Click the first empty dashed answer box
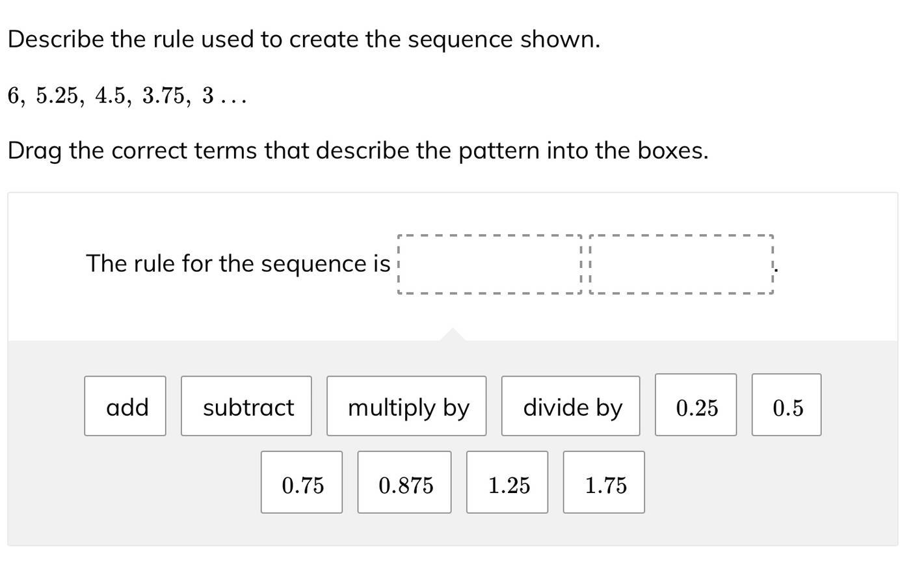Image resolution: width=913 pixels, height=588 pixels. click(490, 265)
